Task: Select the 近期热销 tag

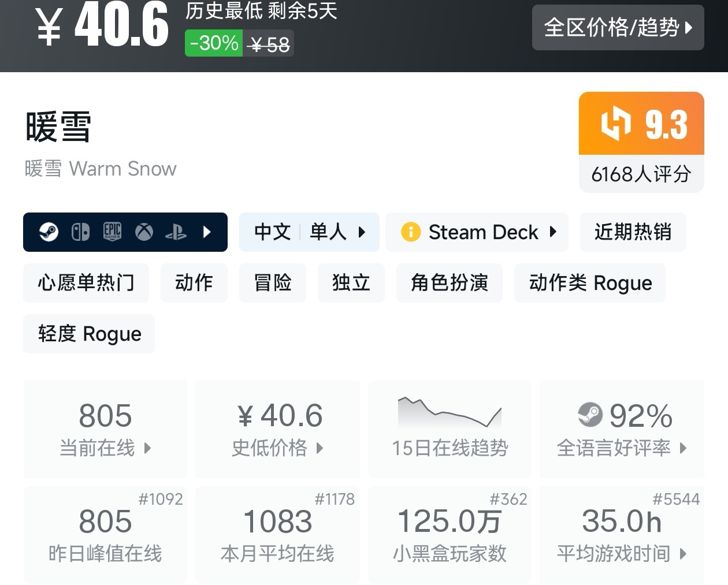Action: (633, 232)
